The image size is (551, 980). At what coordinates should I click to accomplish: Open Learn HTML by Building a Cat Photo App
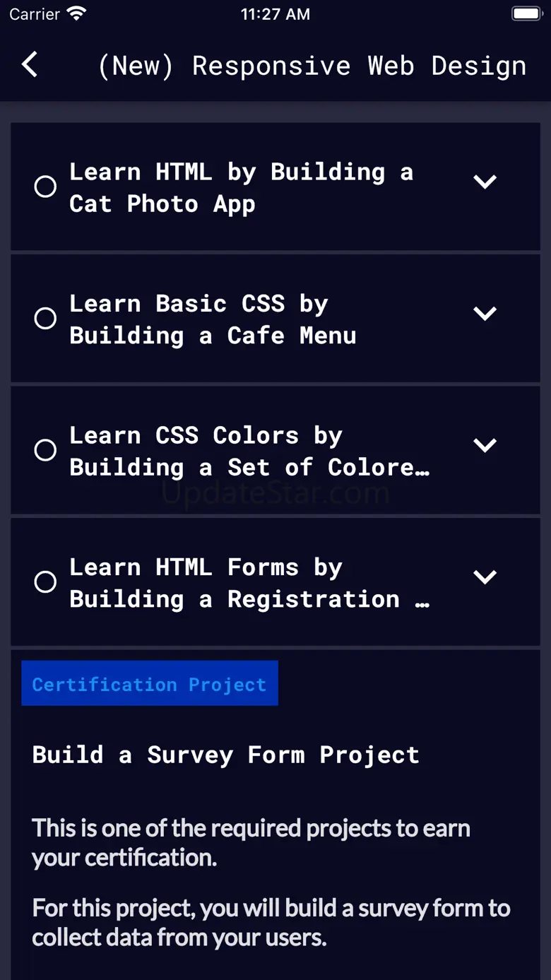[x=240, y=187]
